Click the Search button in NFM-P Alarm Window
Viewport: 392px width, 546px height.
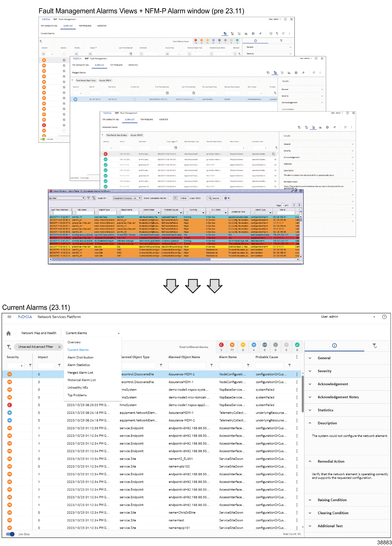[x=214, y=198]
